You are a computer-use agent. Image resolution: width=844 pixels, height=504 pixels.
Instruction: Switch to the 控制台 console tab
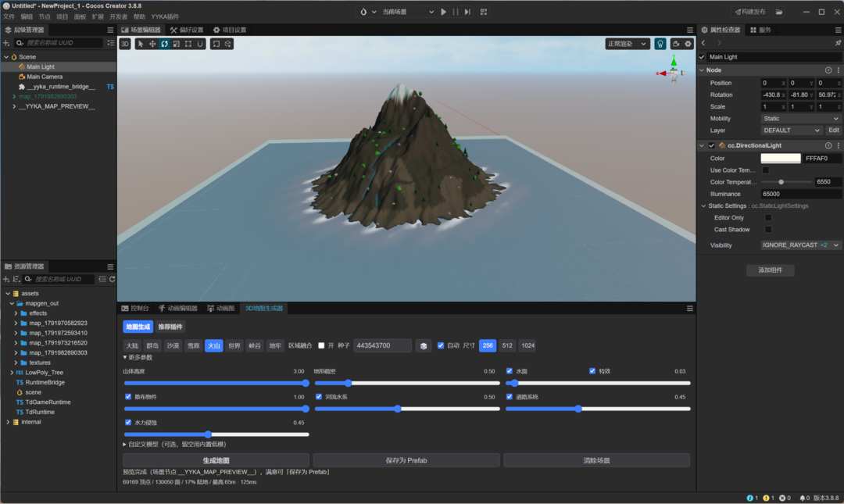tap(135, 308)
